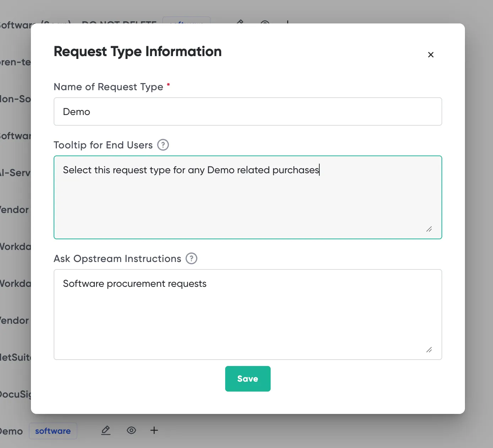The height and width of the screenshot is (448, 493).
Task: Click the software tag in the Demo row
Action: click(53, 431)
